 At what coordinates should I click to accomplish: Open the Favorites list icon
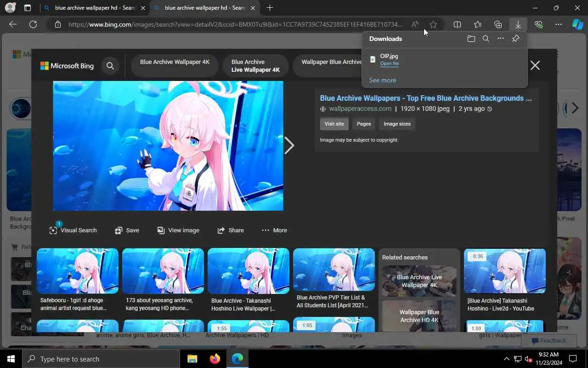[x=478, y=24]
